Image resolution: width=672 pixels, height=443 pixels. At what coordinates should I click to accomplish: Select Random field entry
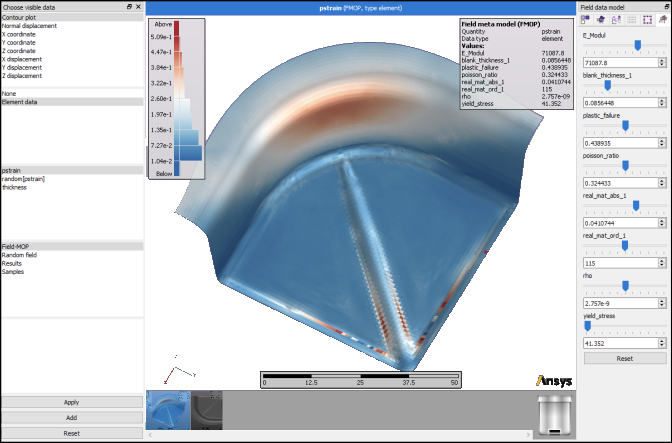click(x=72, y=255)
